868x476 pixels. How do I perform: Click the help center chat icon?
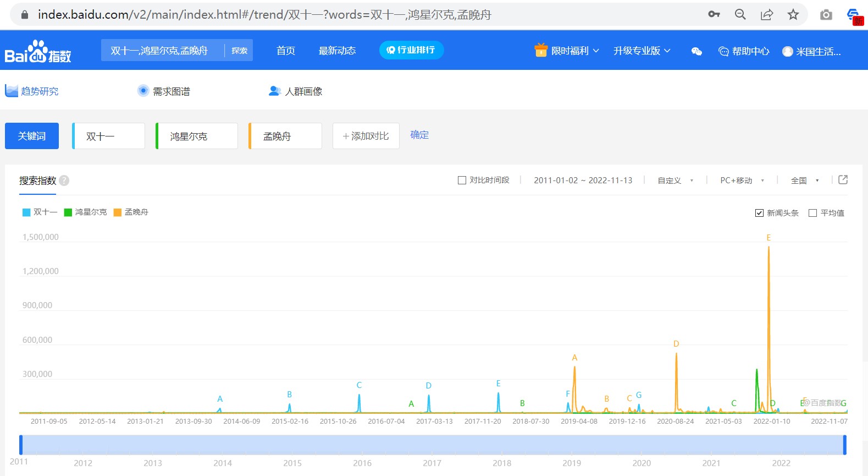click(x=723, y=51)
